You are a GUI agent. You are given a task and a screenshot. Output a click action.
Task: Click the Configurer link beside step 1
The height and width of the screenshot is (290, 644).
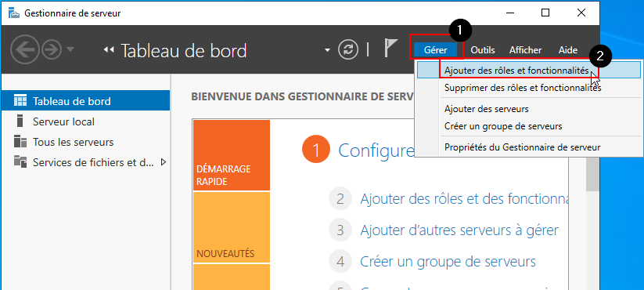376,150
